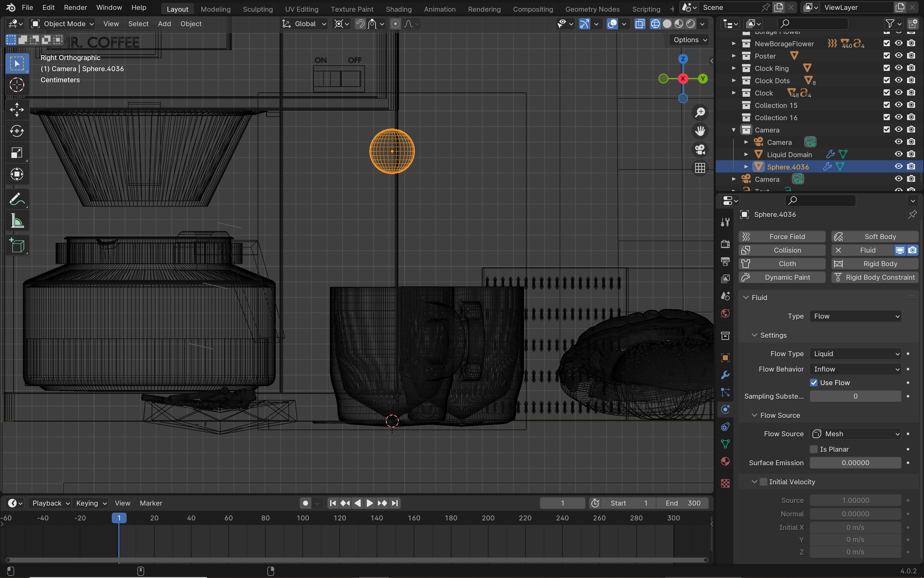The width and height of the screenshot is (924, 578).
Task: Collapse the Flow Source subpanel
Action: 754,416
